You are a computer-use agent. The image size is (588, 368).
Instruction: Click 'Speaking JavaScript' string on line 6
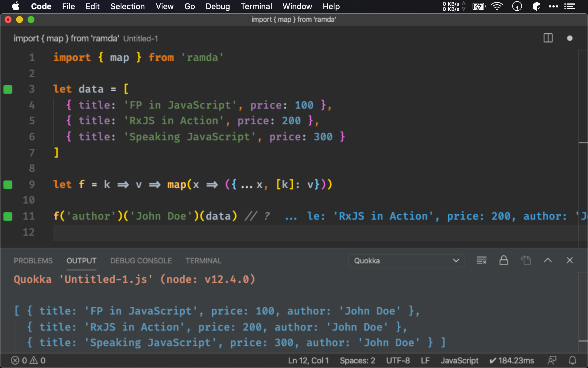click(189, 137)
